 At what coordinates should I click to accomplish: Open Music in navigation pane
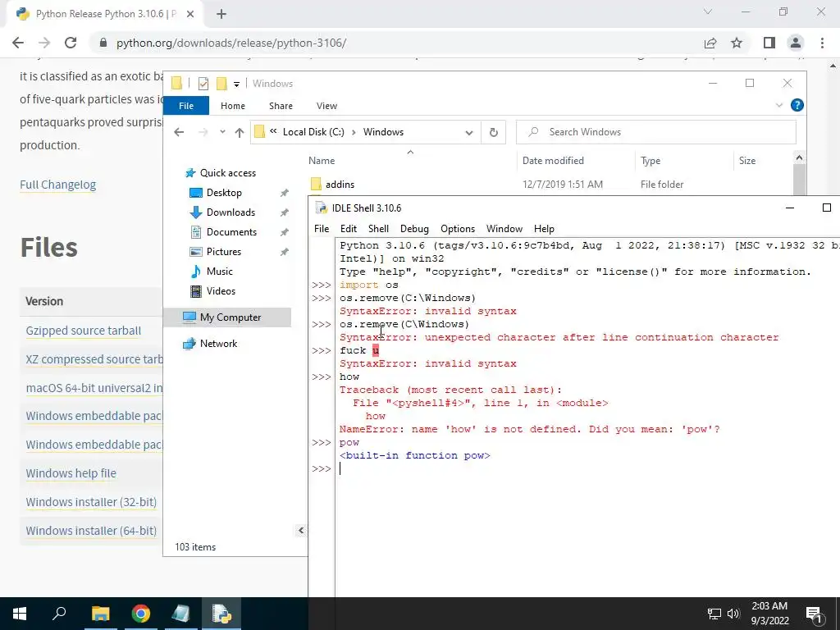point(219,272)
